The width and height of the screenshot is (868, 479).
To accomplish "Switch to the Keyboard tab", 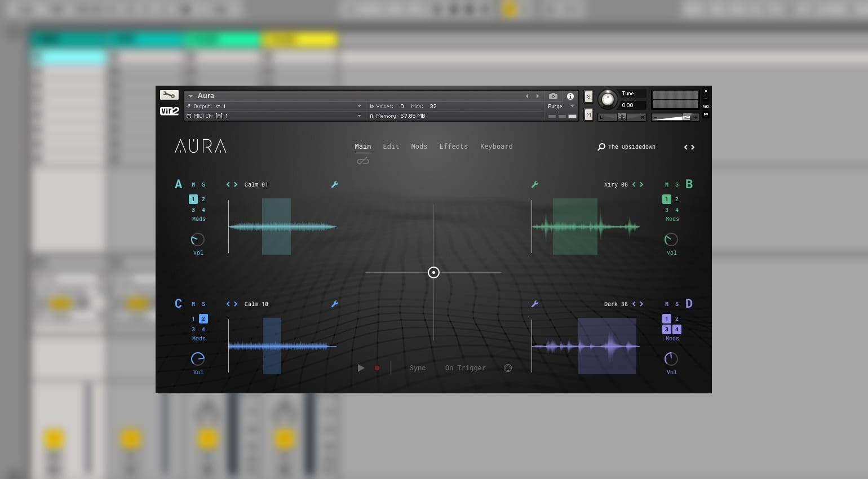I will click(x=496, y=147).
